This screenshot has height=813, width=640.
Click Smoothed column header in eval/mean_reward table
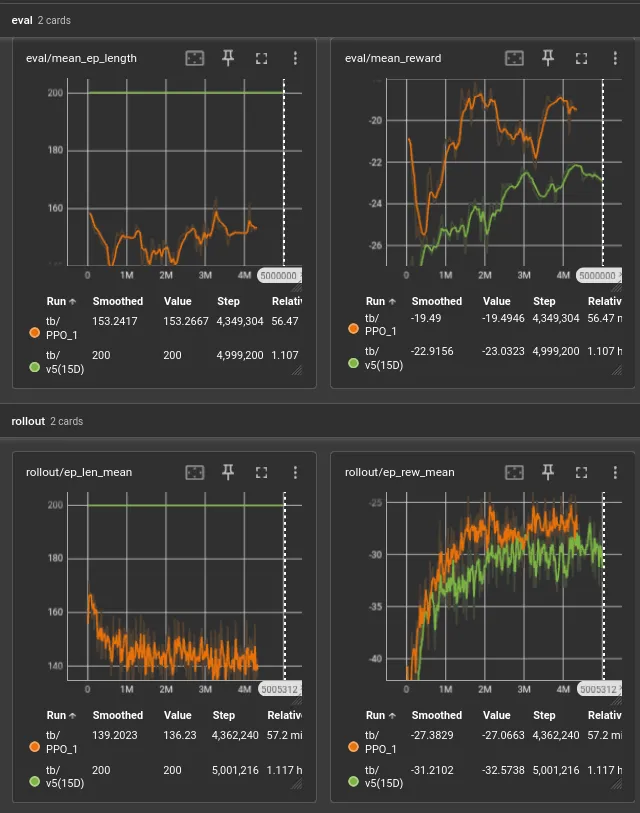(437, 301)
